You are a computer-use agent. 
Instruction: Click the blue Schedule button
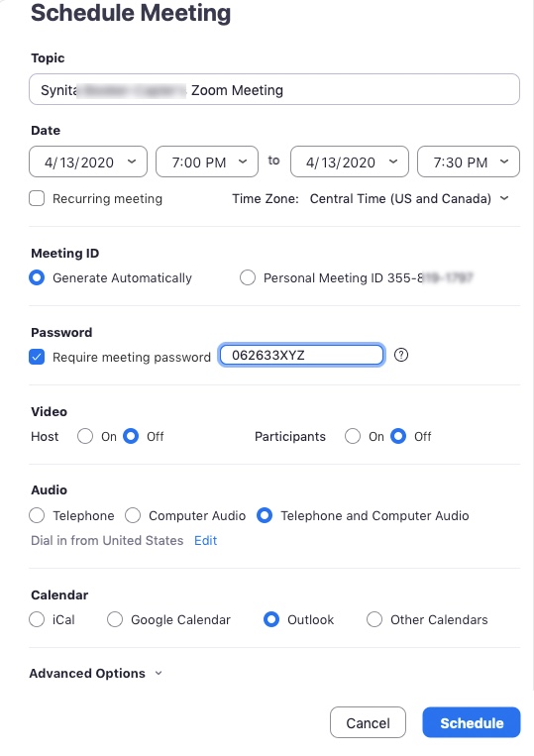coord(472,722)
